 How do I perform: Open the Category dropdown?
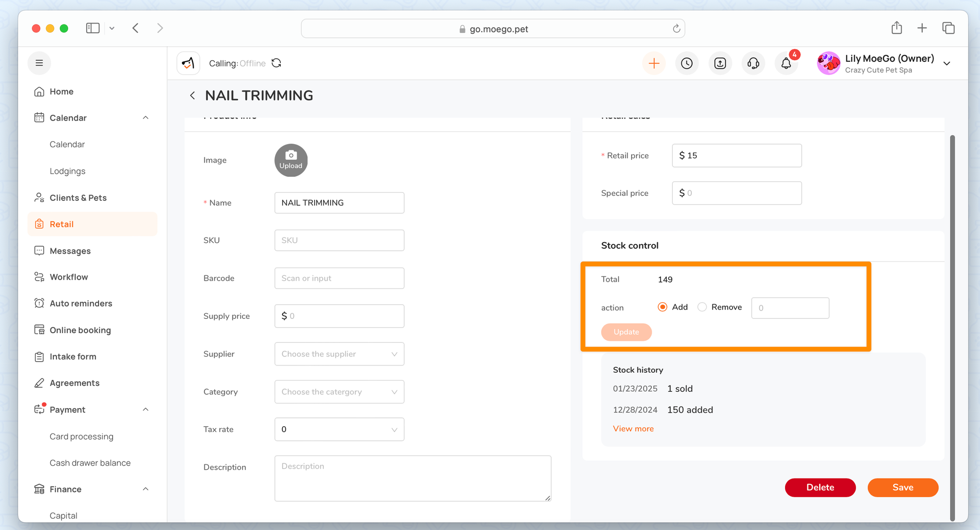339,392
